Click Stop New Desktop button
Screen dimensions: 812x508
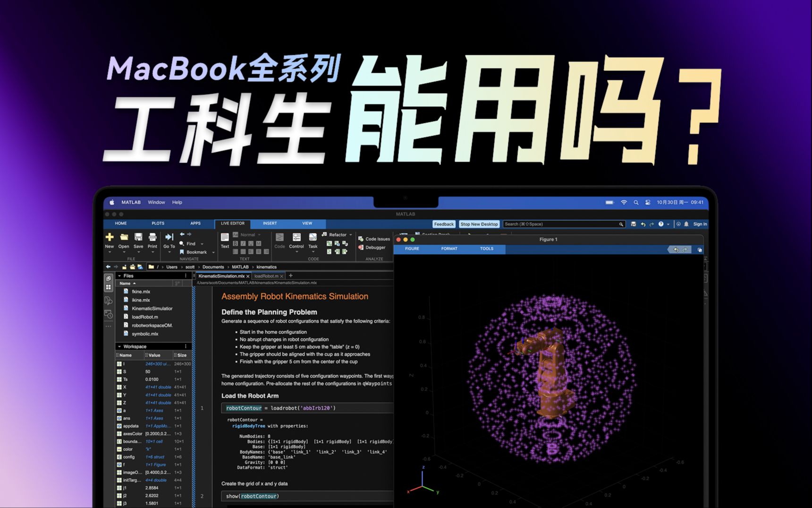pos(479,224)
